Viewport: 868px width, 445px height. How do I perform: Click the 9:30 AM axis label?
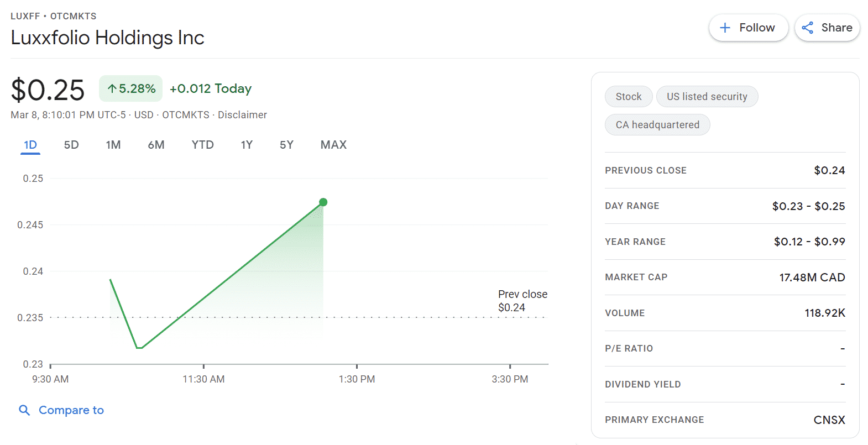(50, 379)
